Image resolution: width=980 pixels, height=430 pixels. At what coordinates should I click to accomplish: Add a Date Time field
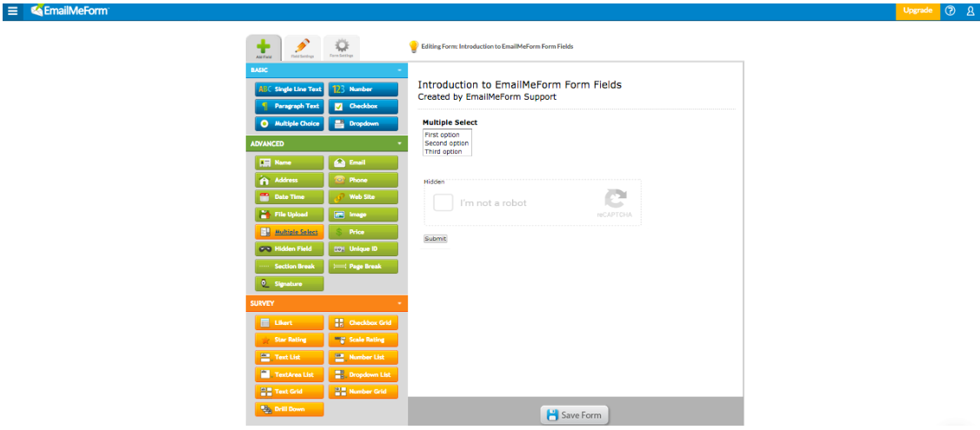pyautogui.click(x=290, y=196)
